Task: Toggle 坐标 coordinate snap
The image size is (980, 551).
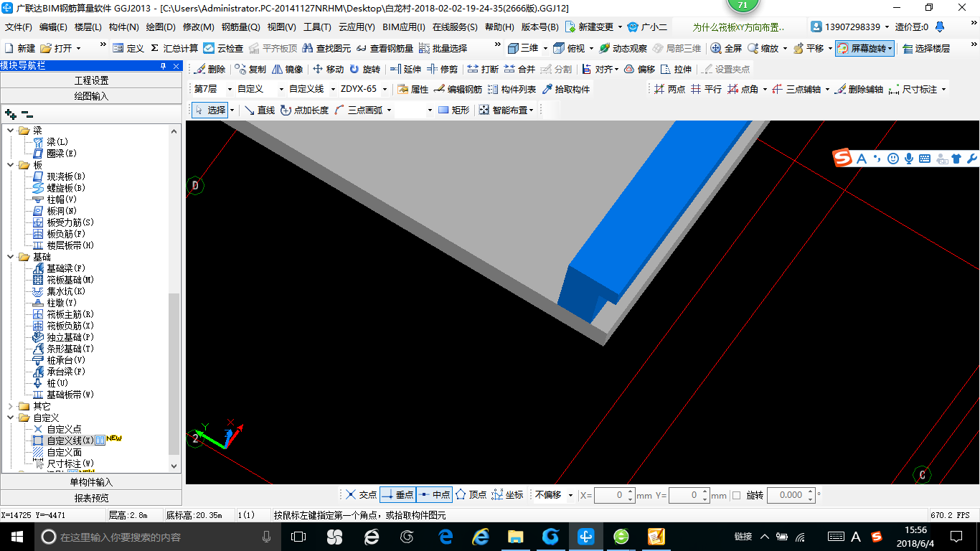Action: coord(508,495)
